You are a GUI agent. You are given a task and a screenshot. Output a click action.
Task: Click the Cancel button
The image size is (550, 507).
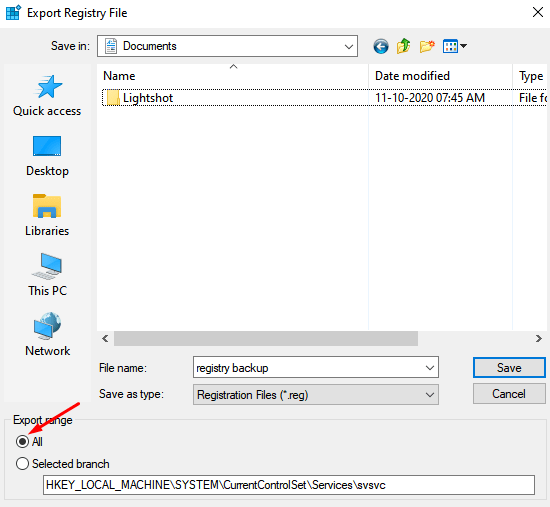click(x=509, y=394)
